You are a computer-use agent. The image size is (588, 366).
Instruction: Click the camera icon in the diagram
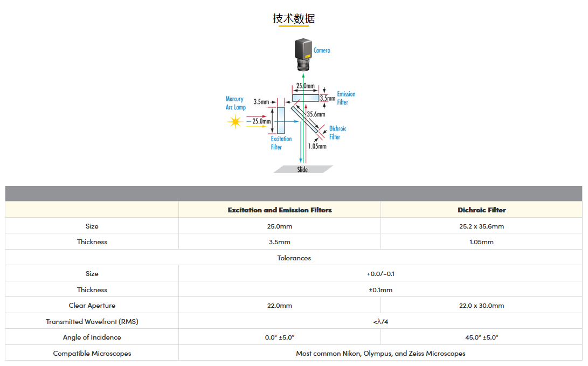coord(303,54)
